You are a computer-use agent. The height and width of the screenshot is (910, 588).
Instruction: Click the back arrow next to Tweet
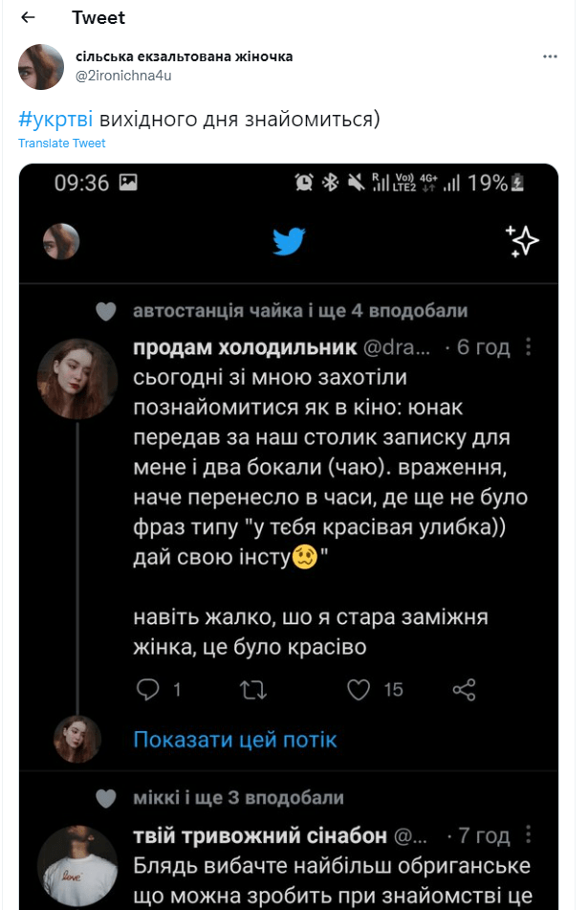[x=28, y=18]
